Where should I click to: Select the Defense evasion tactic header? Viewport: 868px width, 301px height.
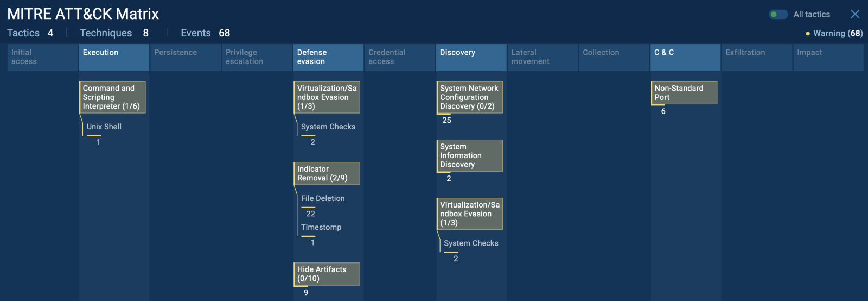click(x=328, y=57)
